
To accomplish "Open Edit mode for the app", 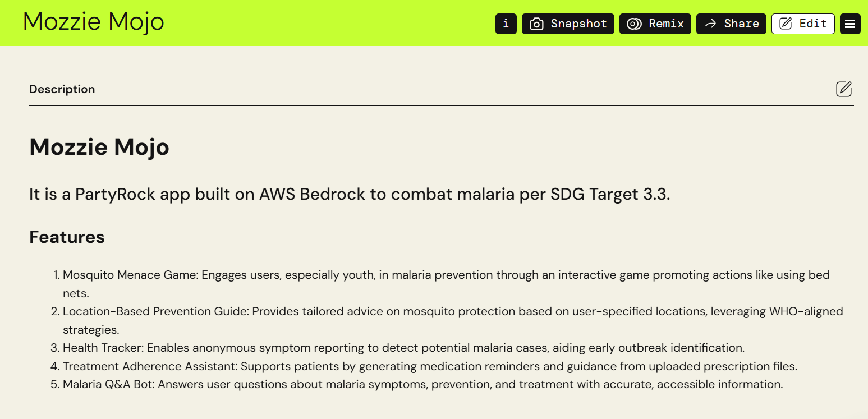I will (x=803, y=24).
